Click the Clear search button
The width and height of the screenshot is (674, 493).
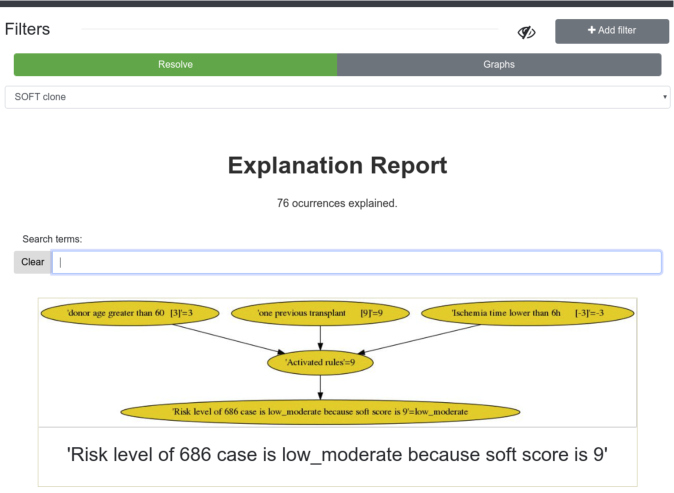(33, 262)
